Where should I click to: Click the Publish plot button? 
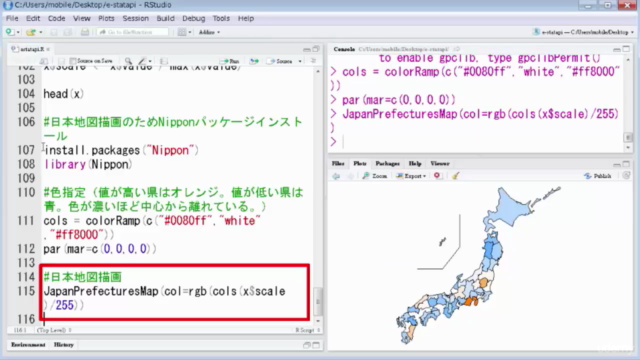pyautogui.click(x=598, y=176)
